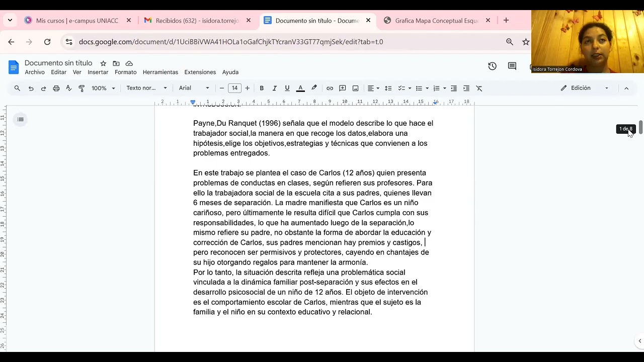Toggle underline formatting
This screenshot has height=362, width=644.
pos(287,88)
